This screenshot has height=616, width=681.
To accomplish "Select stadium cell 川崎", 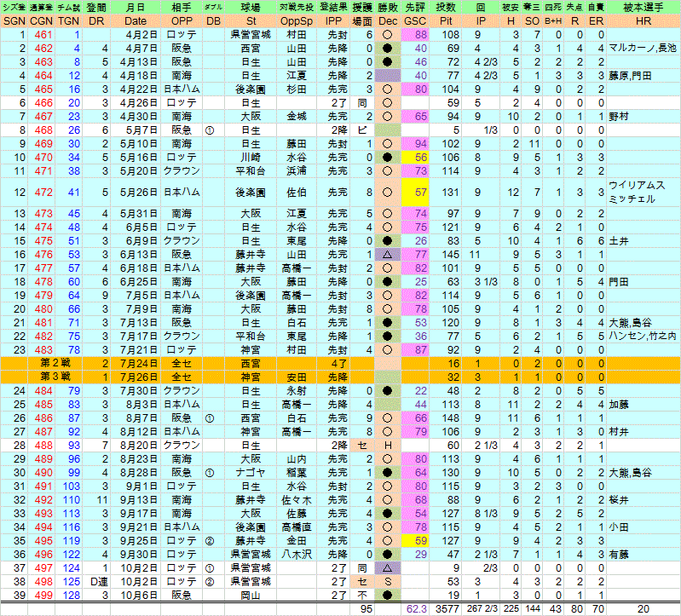I will pos(251,157).
